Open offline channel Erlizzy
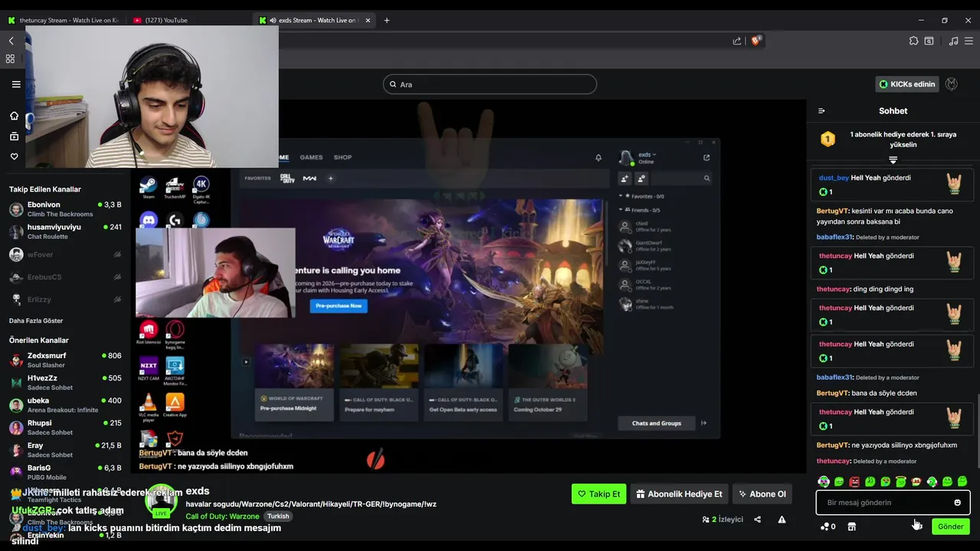The width and height of the screenshot is (980, 551). (x=65, y=299)
